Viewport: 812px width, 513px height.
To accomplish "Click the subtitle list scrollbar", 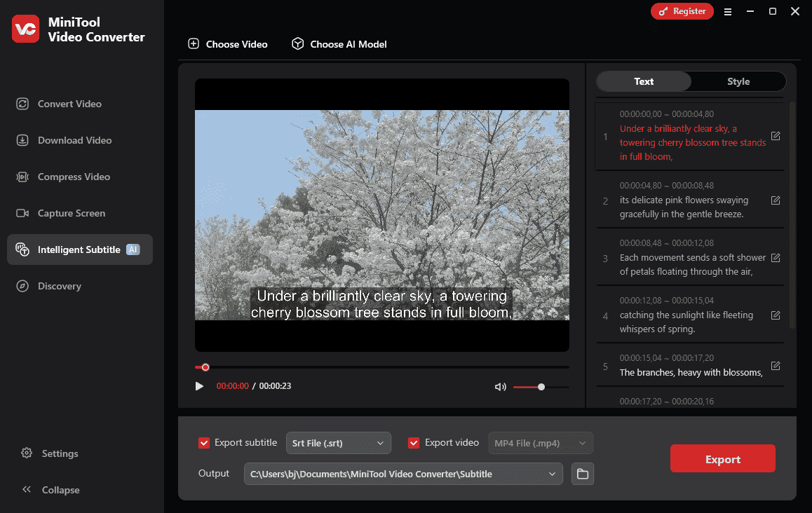I will (x=791, y=215).
